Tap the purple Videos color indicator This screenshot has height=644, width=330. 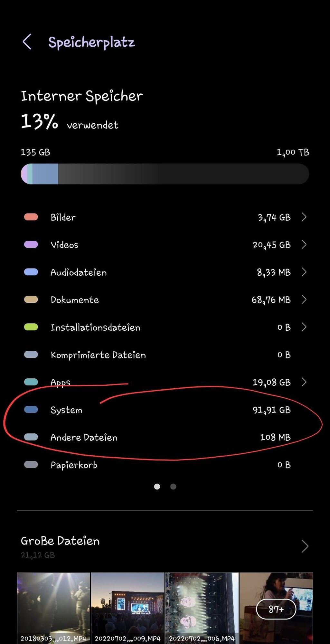31,245
